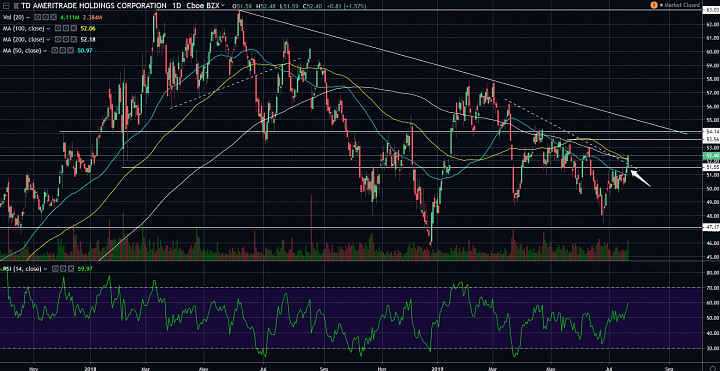Hide the MA (50, close) line with its eye icon
The height and width of the screenshot is (371, 720).
click(55, 50)
